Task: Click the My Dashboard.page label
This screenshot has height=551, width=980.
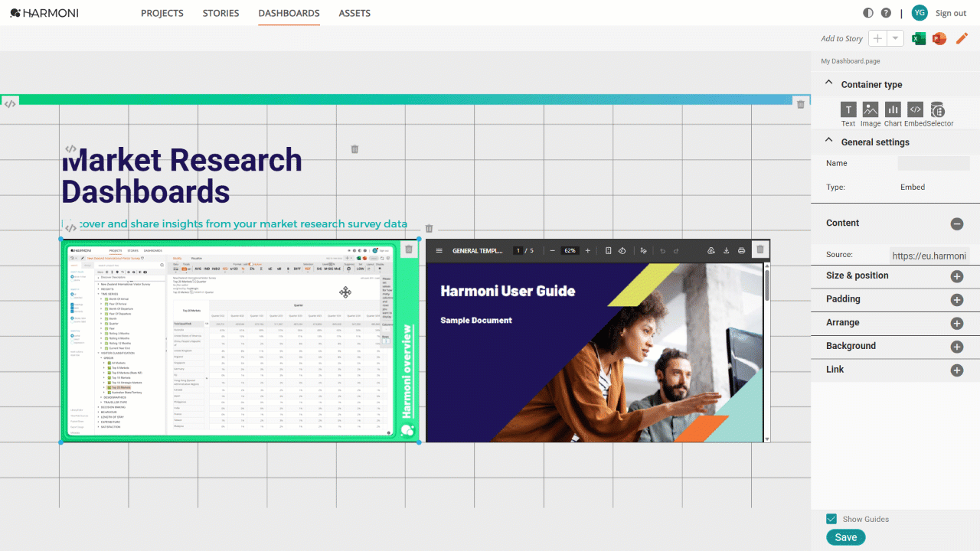Action: [850, 60]
